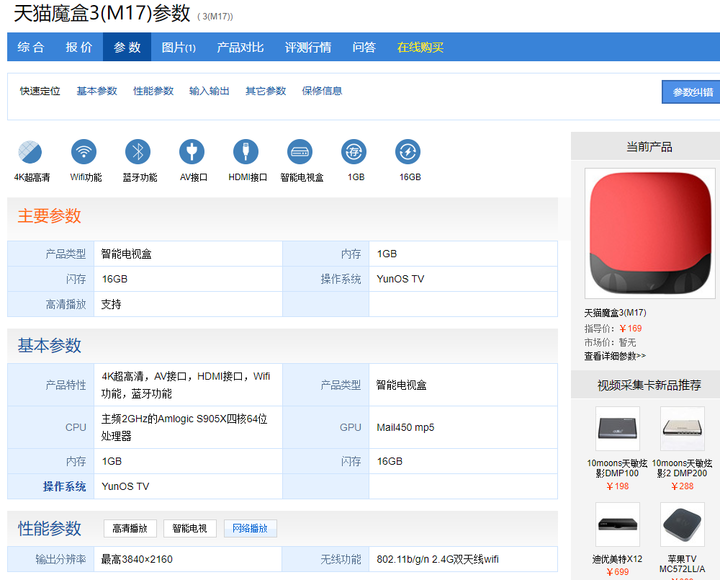Click the 迪优美特X12 name link

click(x=617, y=559)
